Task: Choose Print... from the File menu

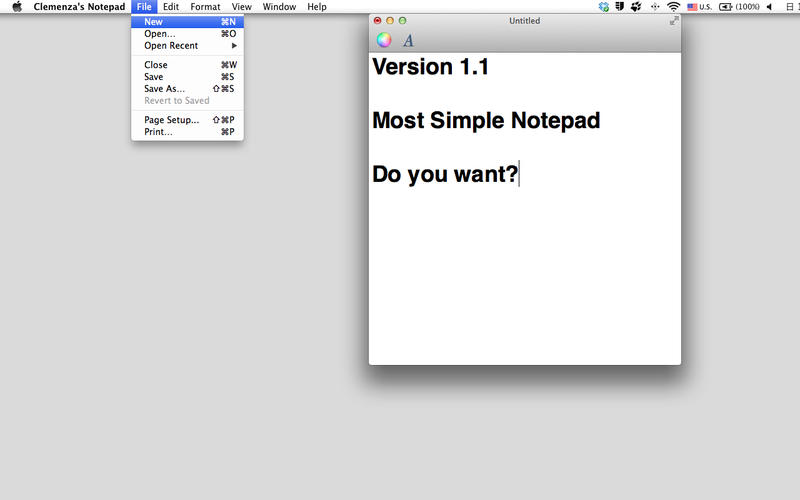Action: 187,132
